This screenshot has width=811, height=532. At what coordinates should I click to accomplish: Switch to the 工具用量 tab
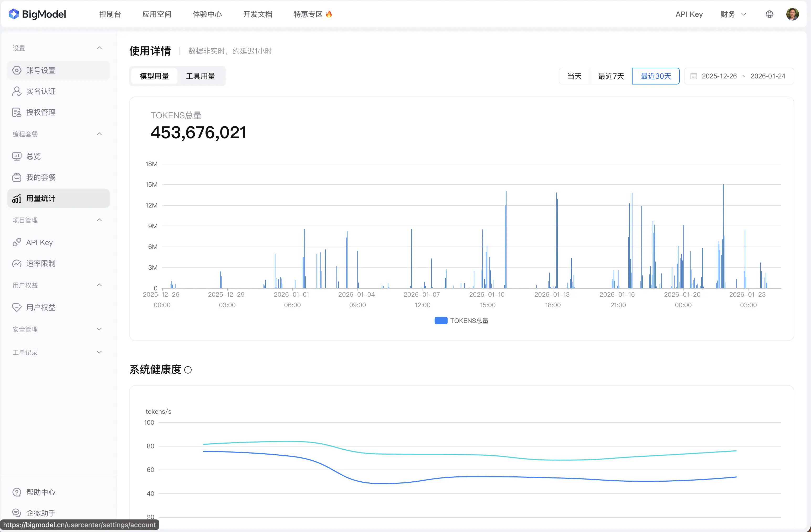click(200, 76)
